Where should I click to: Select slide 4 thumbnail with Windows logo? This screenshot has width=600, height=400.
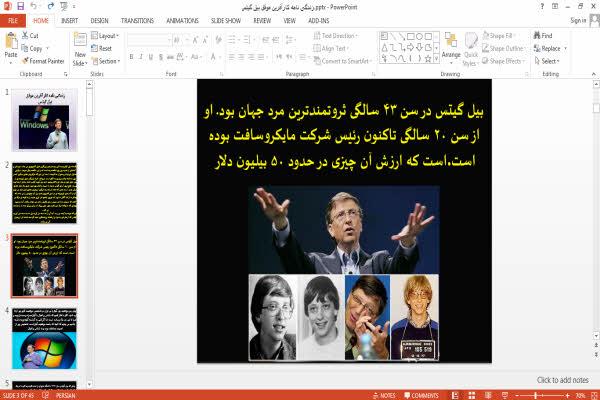coord(44,338)
